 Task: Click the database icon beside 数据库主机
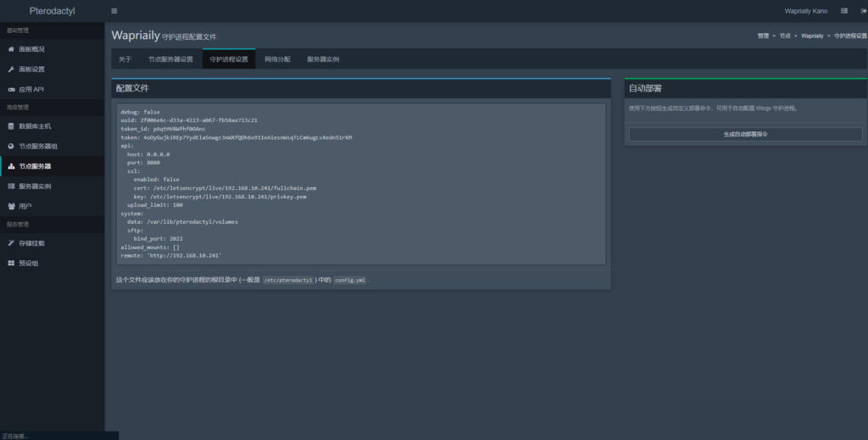(x=11, y=126)
